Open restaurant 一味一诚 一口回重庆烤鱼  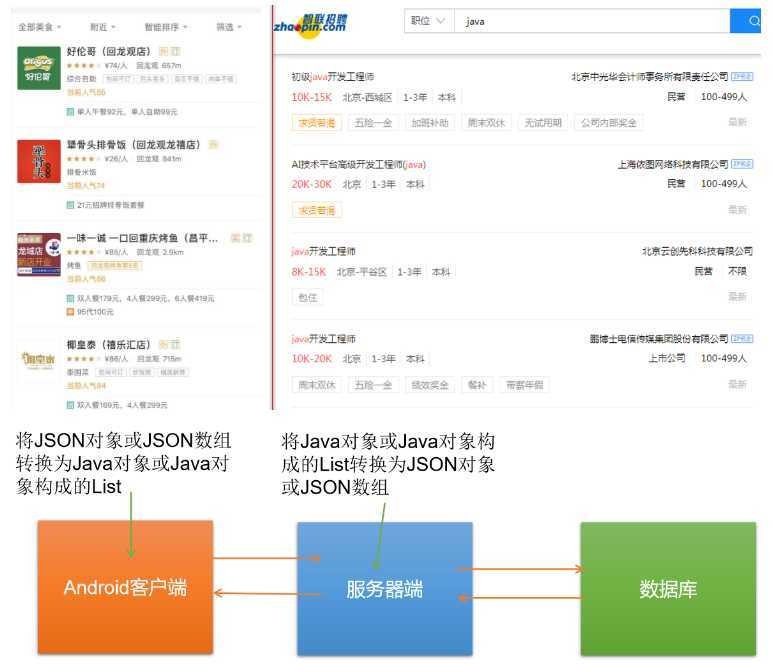coord(142,238)
